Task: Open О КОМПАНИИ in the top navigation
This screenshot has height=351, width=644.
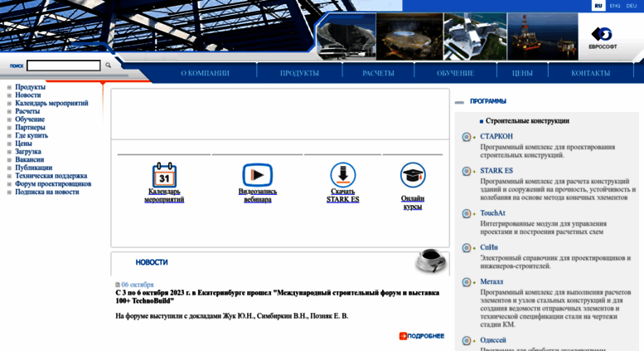Action: coord(205,73)
